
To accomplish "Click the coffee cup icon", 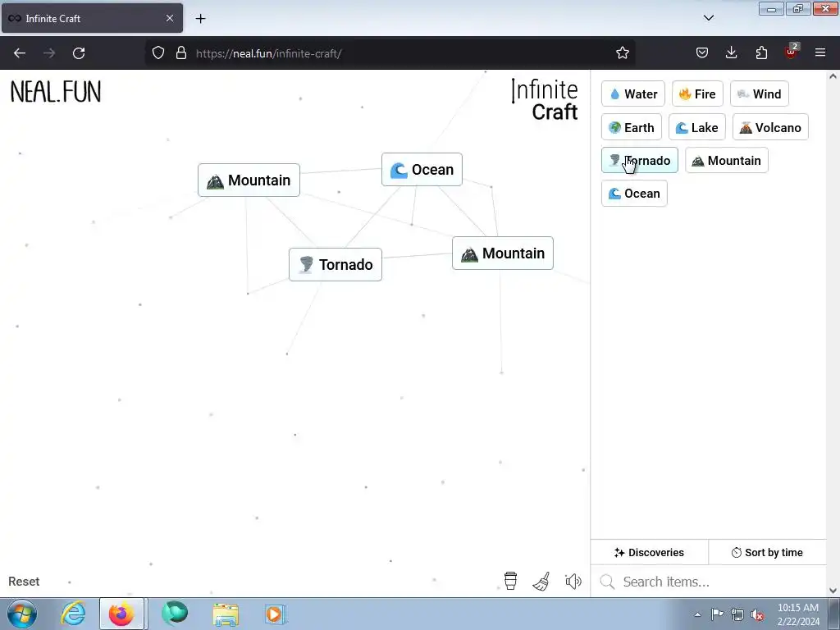I will (510, 581).
